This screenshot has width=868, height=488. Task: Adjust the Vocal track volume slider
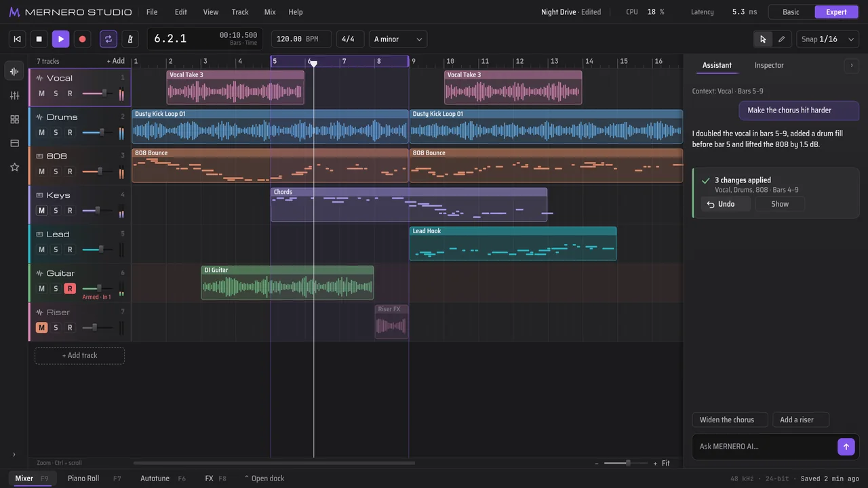pyautogui.click(x=98, y=94)
